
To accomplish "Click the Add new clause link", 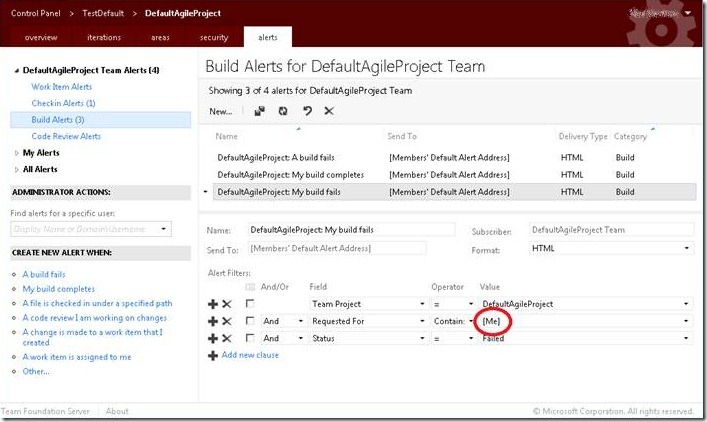I will [x=250, y=355].
